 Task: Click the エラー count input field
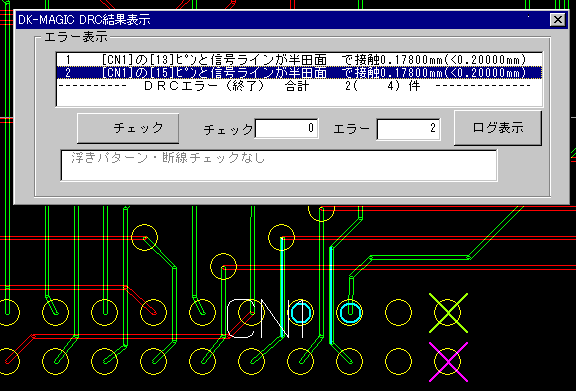[x=408, y=129]
